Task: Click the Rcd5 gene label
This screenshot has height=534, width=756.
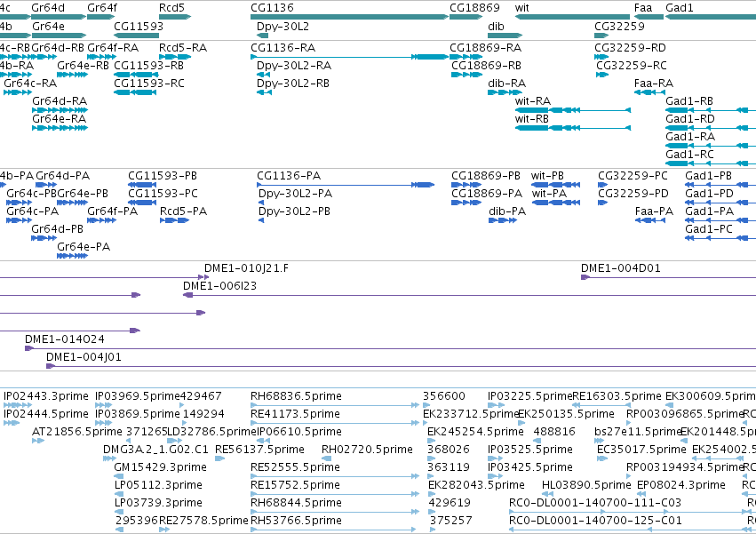Action: pyautogui.click(x=171, y=8)
